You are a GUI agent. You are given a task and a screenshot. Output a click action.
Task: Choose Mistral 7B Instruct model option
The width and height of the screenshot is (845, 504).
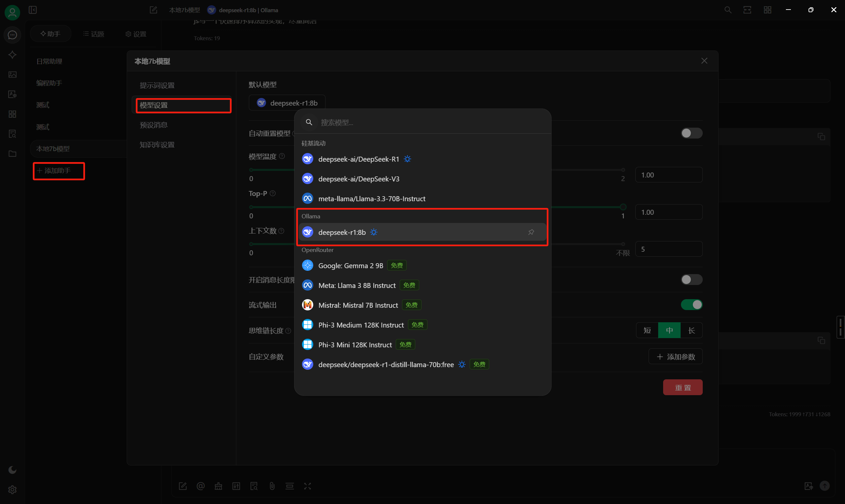coord(358,305)
